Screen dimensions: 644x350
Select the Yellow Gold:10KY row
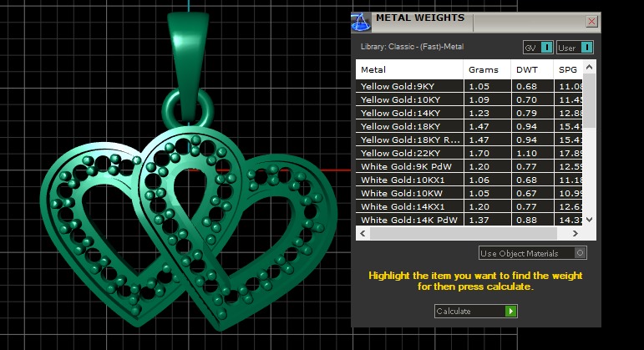pyautogui.click(x=469, y=99)
